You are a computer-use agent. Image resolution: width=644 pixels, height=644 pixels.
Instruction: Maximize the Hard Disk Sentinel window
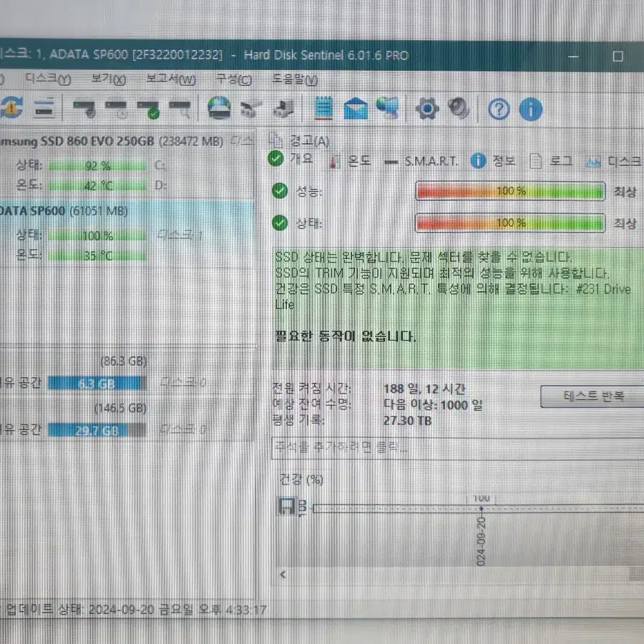tap(618, 56)
